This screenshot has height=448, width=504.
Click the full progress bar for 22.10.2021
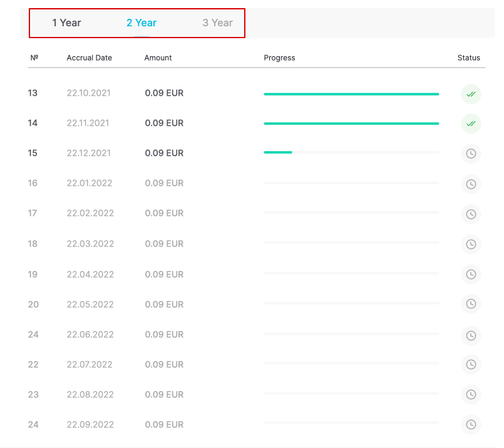351,94
